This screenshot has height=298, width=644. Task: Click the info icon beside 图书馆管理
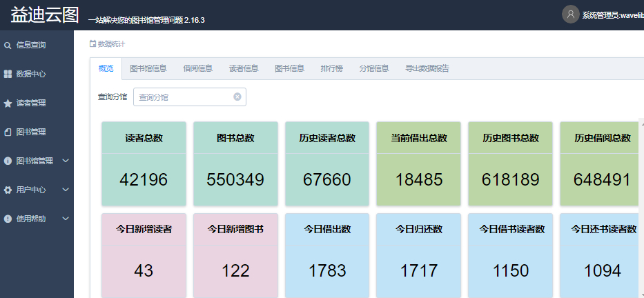tap(8, 161)
